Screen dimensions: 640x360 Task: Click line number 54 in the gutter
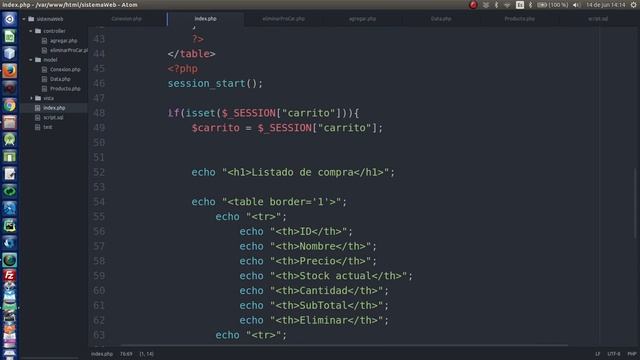point(99,202)
